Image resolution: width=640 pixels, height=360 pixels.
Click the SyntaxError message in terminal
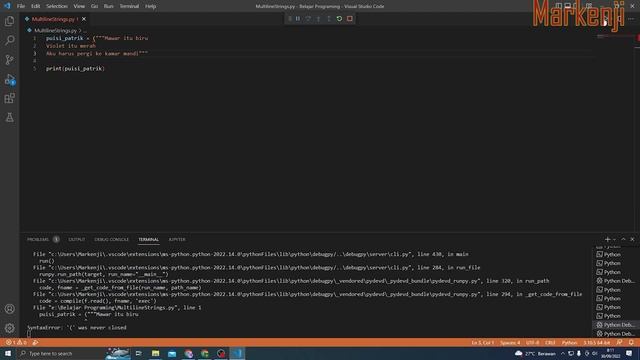pyautogui.click(x=77, y=327)
